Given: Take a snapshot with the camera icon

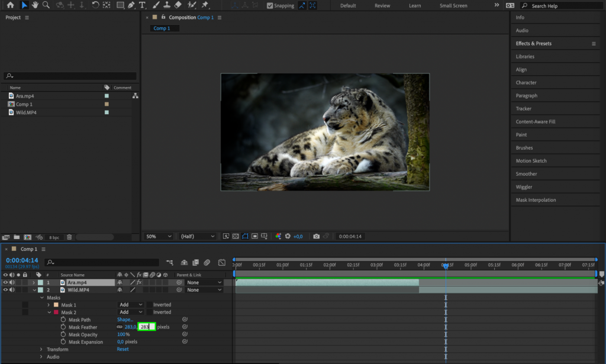Looking at the screenshot, I should coord(316,236).
